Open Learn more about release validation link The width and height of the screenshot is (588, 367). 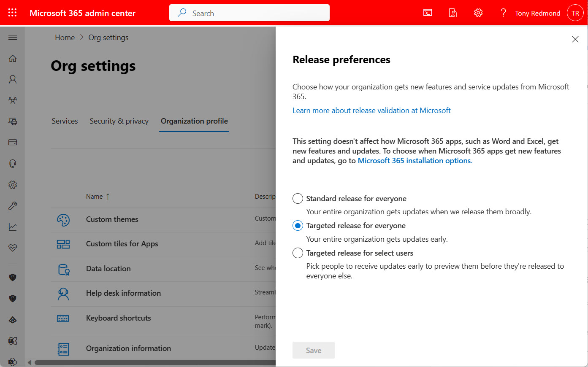click(x=371, y=111)
